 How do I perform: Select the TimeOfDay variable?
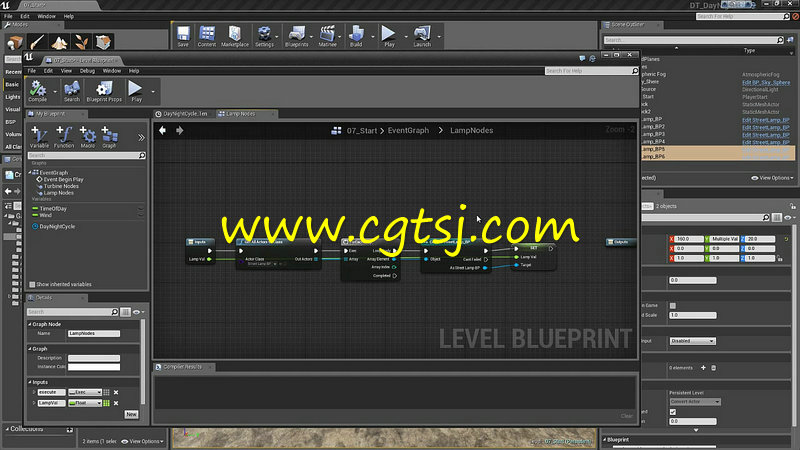click(53, 209)
